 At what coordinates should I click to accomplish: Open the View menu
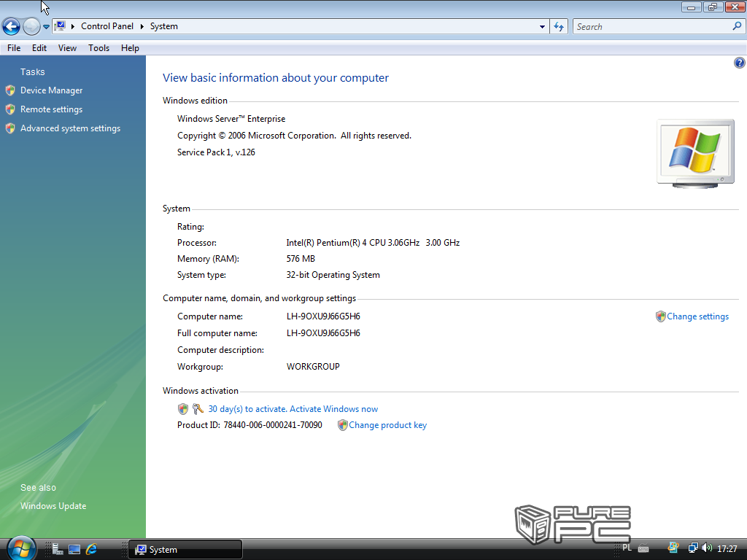pos(67,48)
